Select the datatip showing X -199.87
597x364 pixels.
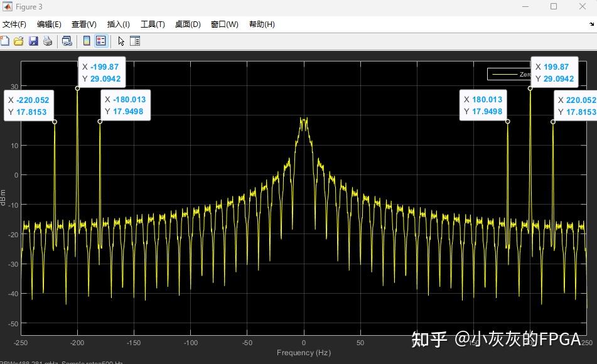tap(100, 72)
